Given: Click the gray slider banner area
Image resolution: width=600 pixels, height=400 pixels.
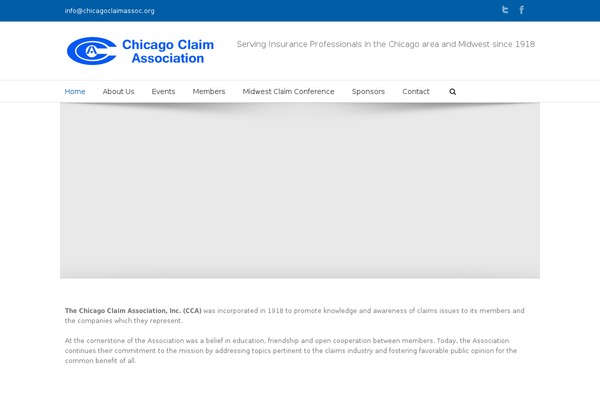Looking at the screenshot, I should (x=300, y=190).
